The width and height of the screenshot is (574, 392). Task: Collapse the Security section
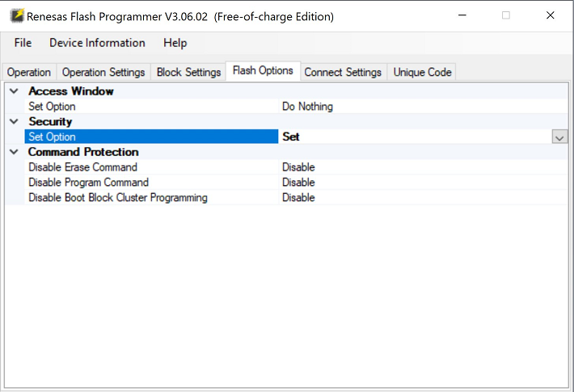pyautogui.click(x=14, y=121)
